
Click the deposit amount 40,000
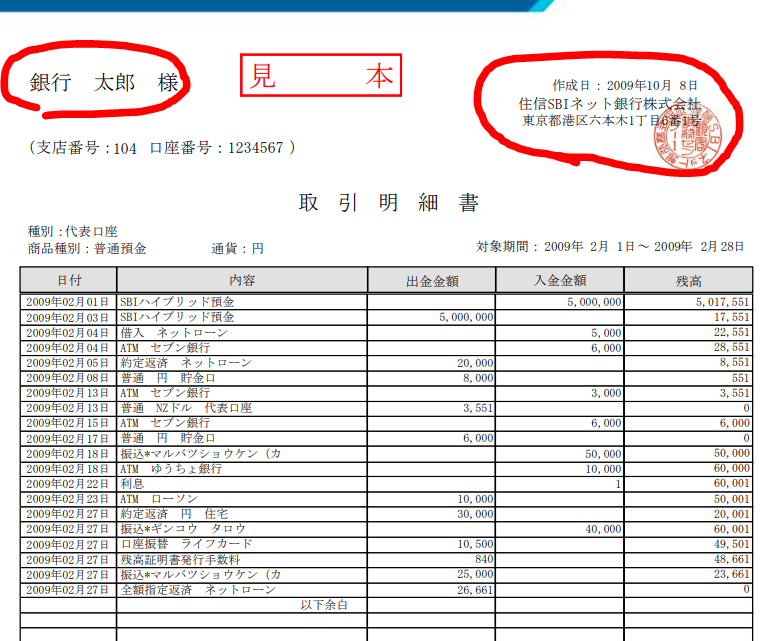pos(603,529)
